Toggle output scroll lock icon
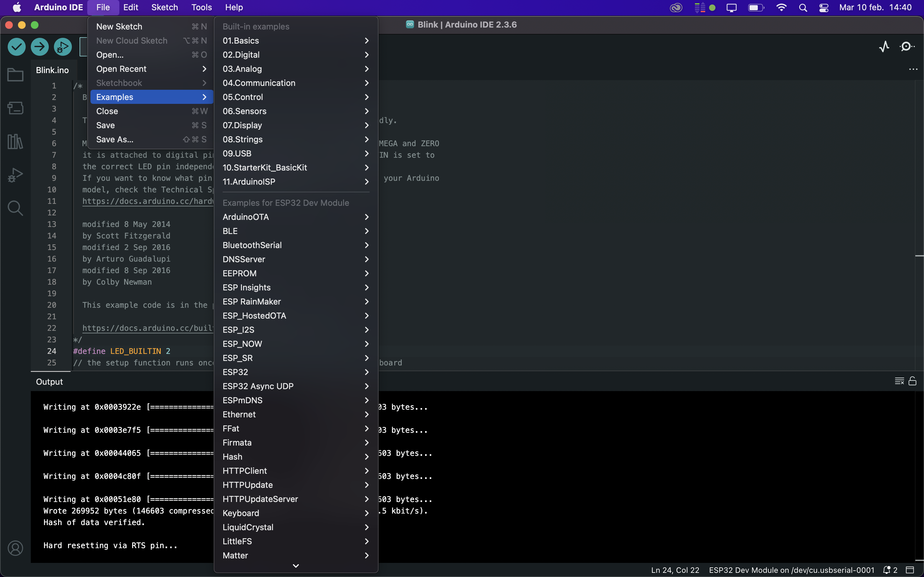 pos(912,381)
